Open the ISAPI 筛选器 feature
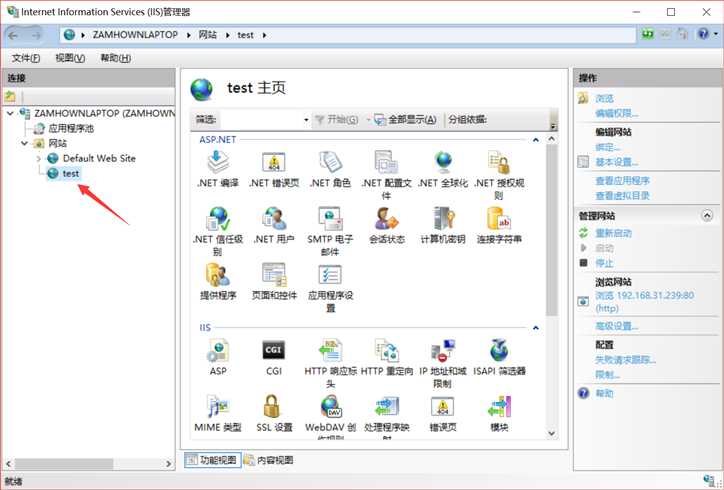This screenshot has height=490, width=724. tap(499, 357)
